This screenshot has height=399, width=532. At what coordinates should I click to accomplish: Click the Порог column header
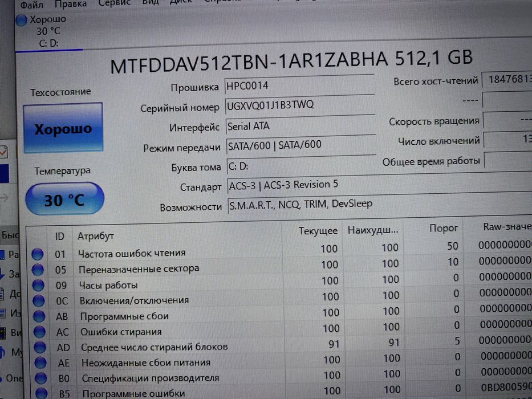click(x=444, y=229)
